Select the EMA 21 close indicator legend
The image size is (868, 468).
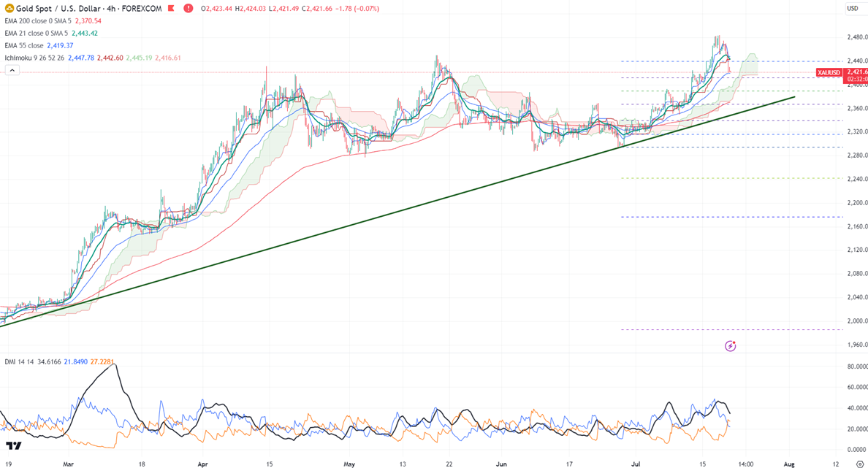pyautogui.click(x=36, y=33)
